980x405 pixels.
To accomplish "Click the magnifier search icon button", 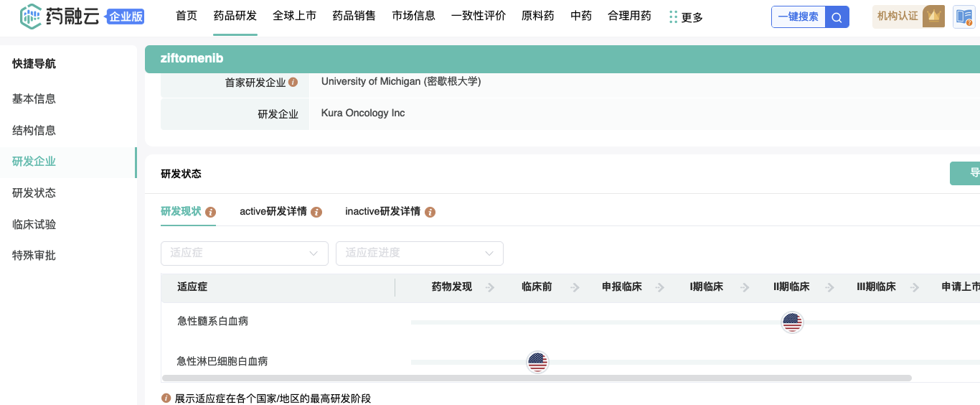I will [x=837, y=17].
